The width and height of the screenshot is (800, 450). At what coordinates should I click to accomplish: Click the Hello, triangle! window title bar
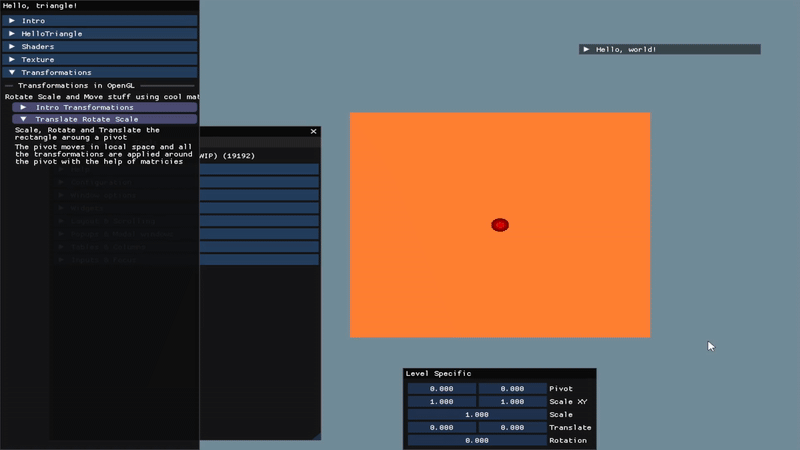[99, 6]
